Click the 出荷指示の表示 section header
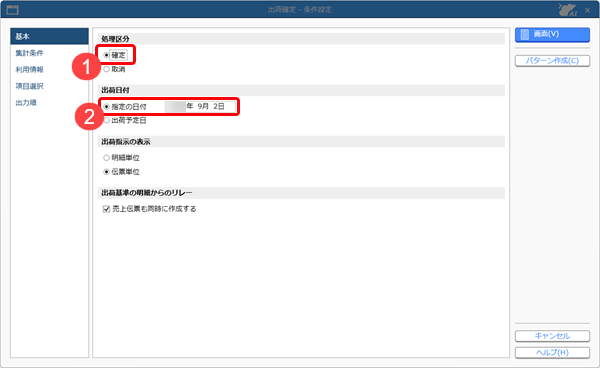This screenshot has width=600, height=368. (301, 142)
